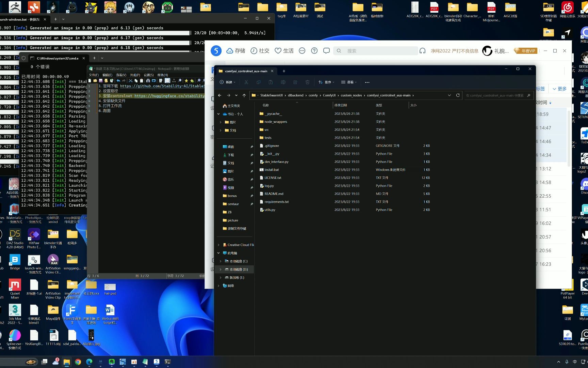
Task: Click the 修改日期 column header
Action: (341, 105)
